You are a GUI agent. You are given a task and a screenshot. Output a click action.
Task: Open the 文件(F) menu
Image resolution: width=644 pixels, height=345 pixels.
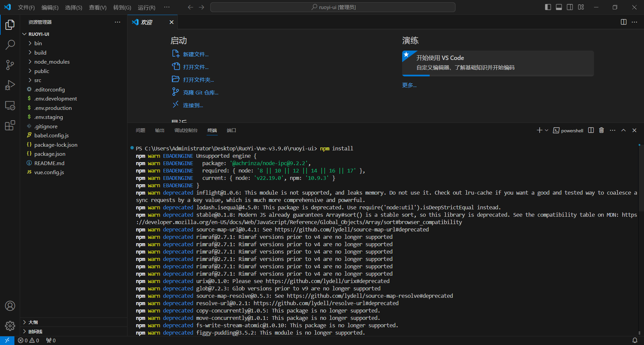pyautogui.click(x=26, y=7)
